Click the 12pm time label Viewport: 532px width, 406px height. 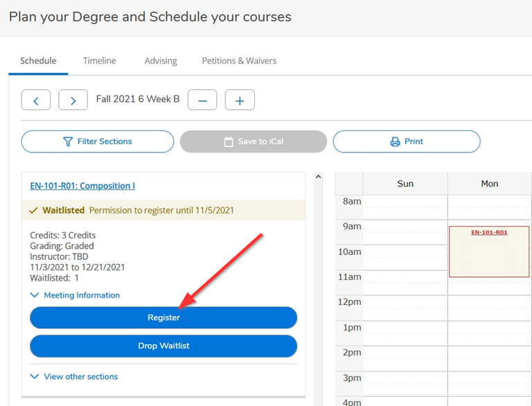pos(349,302)
